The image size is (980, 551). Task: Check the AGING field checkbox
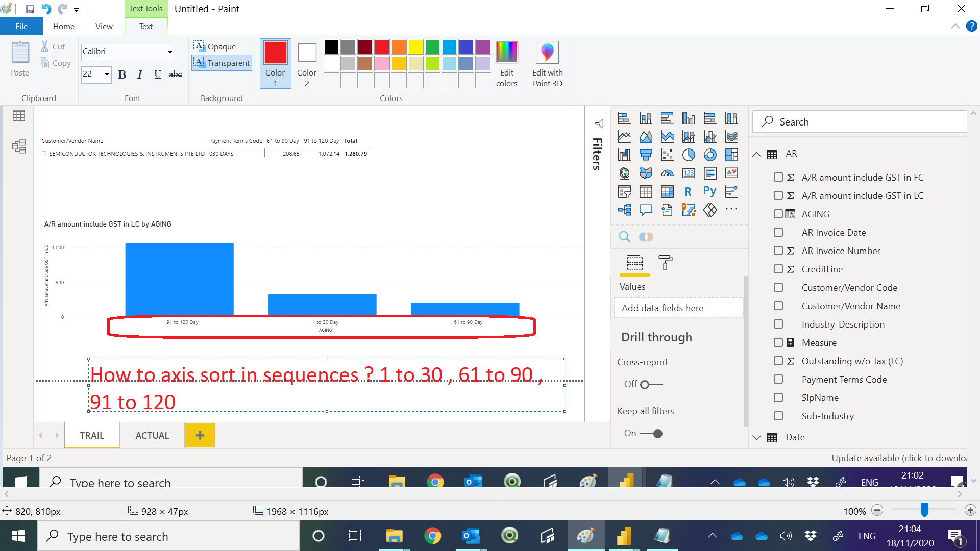coord(778,214)
